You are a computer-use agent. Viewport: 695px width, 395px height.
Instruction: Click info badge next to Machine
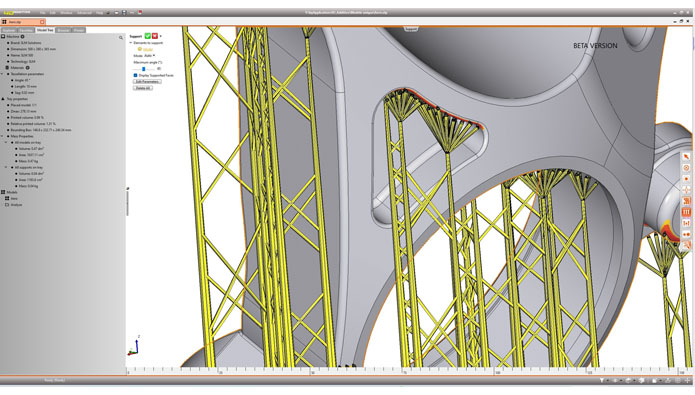coord(23,36)
